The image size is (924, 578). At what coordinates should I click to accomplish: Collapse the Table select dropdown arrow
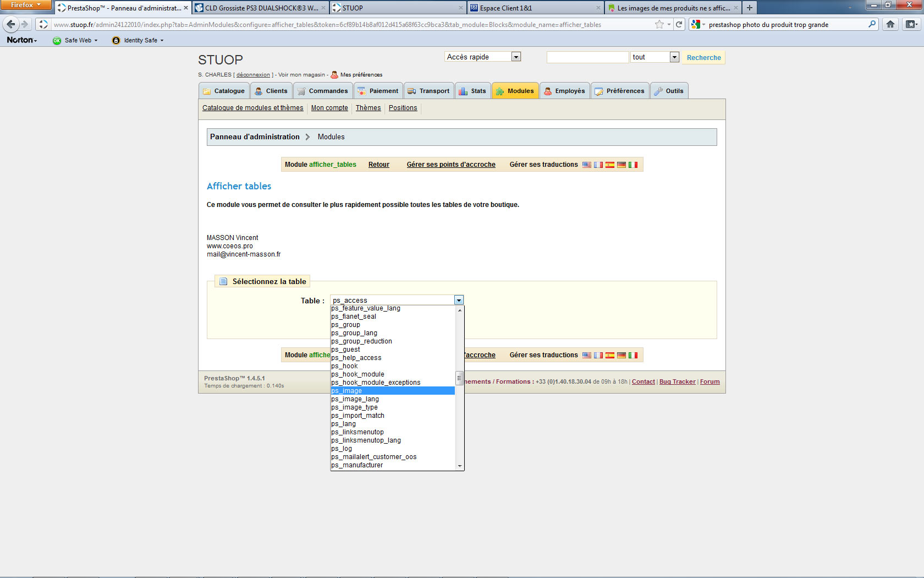(x=459, y=300)
